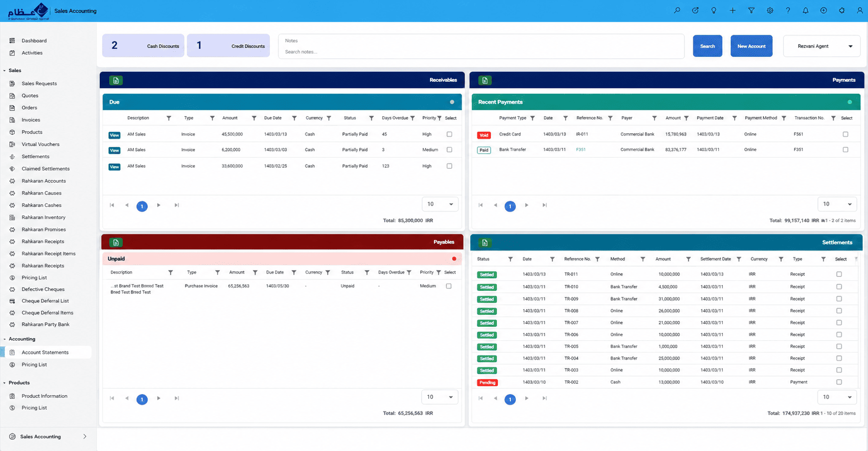
Task: Filter Unpaid table Status column
Action: [367, 272]
